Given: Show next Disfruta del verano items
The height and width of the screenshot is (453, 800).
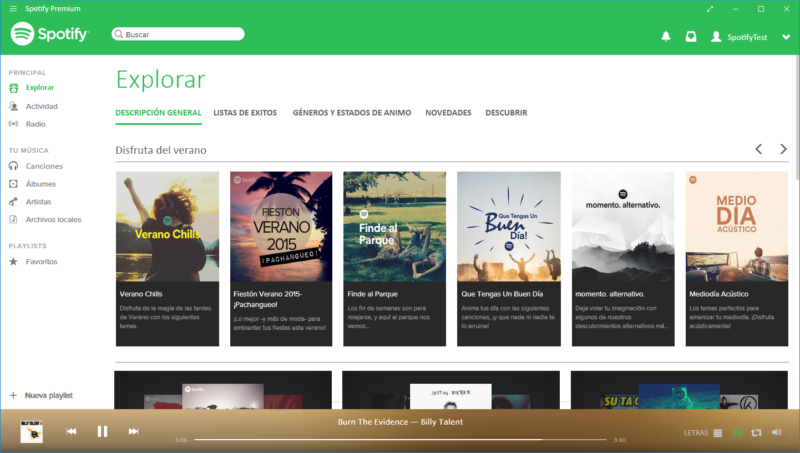Looking at the screenshot, I should coord(783,149).
